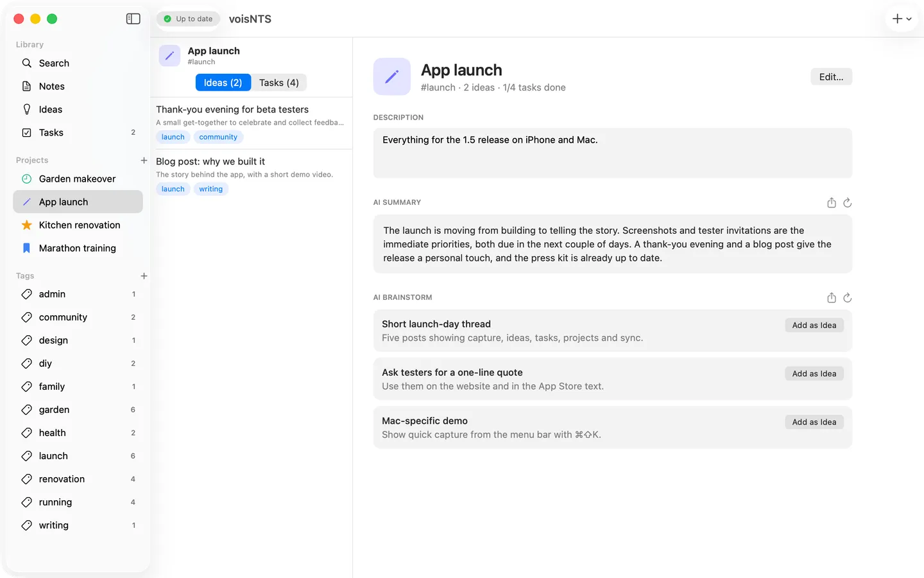Open the plus dropdown menu
The height and width of the screenshot is (578, 924).
point(902,19)
